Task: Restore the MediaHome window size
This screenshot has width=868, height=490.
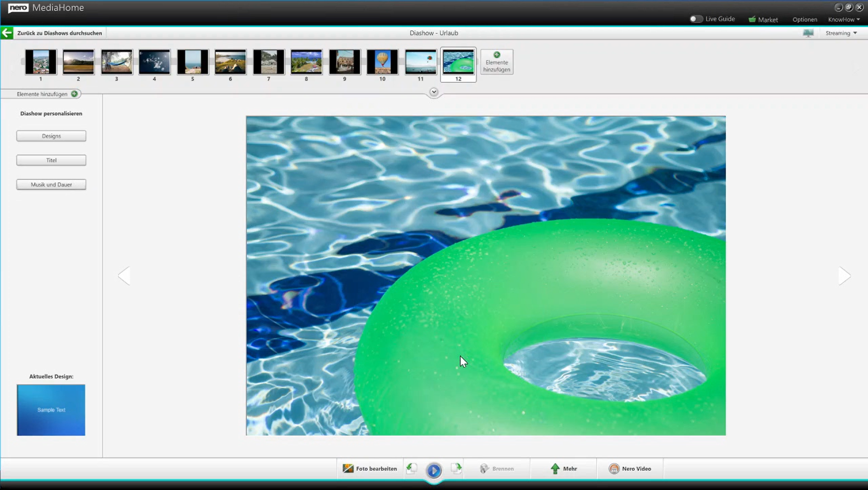Action: [849, 7]
